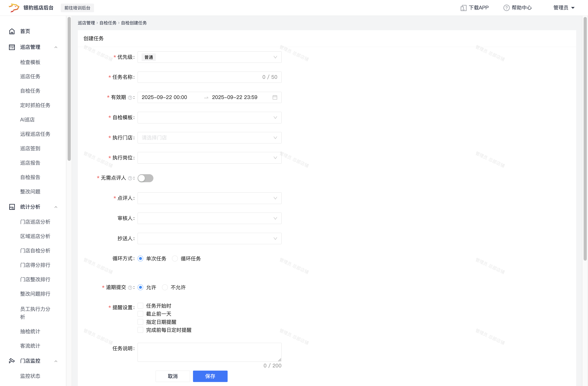The height and width of the screenshot is (386, 588).
Task: Click the 统计分析 sidebar section icon
Action: pyautogui.click(x=12, y=207)
